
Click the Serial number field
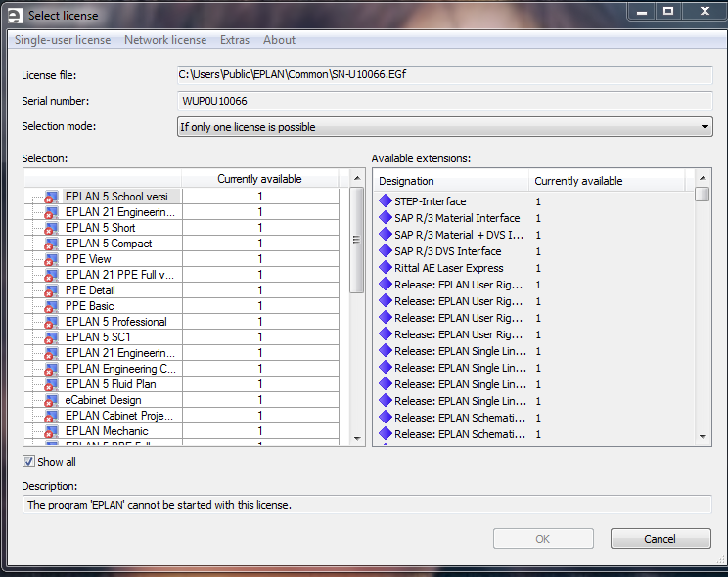445,101
